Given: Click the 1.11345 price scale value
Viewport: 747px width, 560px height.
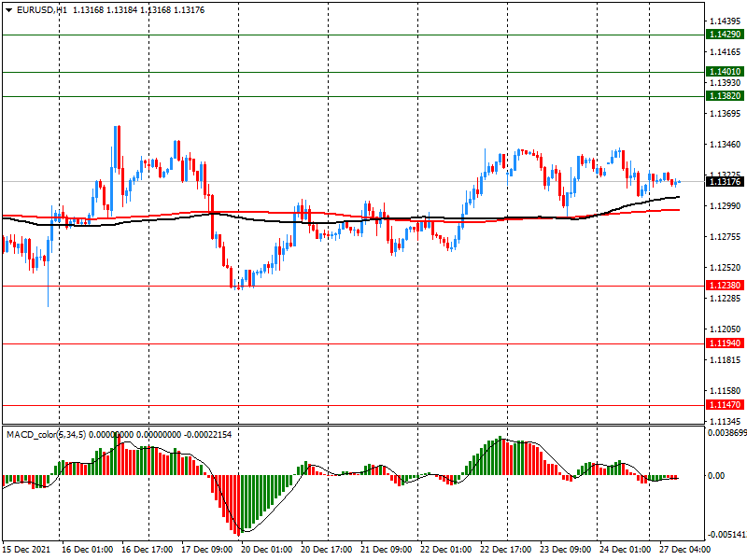Looking at the screenshot, I should click(x=726, y=422).
